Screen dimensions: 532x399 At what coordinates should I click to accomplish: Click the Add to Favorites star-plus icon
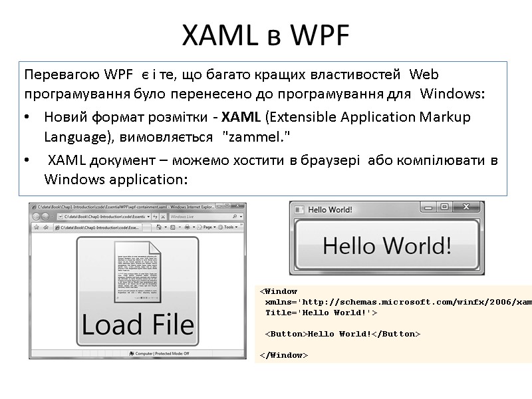click(46, 227)
